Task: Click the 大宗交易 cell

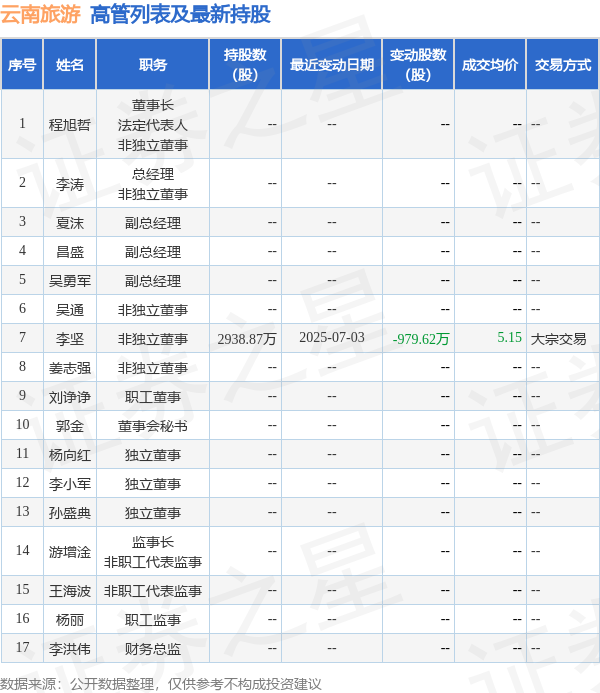Action: [x=558, y=339]
